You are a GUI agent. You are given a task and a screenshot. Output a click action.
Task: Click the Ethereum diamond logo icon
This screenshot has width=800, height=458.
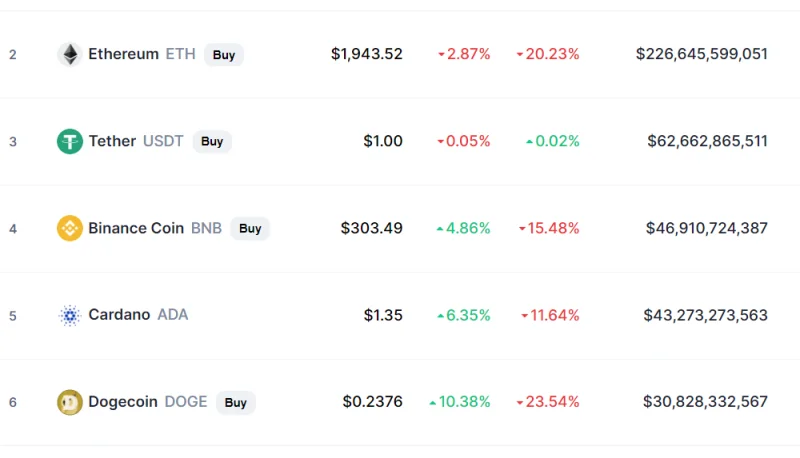click(70, 54)
